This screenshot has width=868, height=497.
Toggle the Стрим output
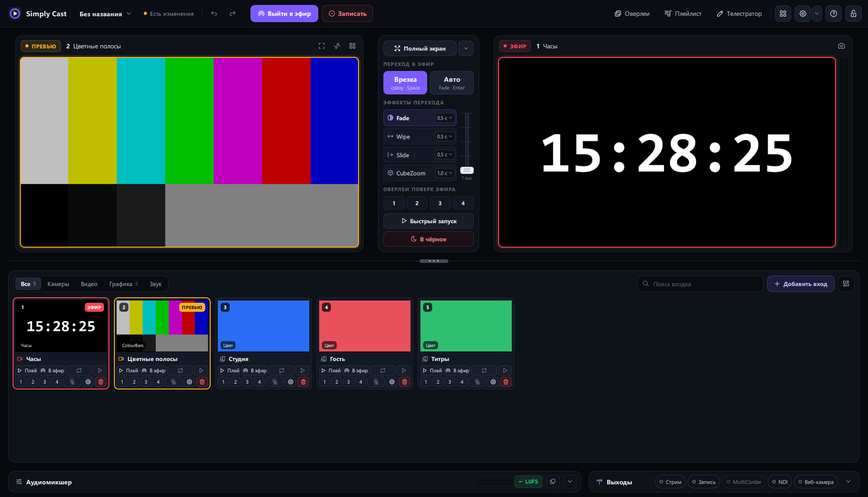pos(670,482)
